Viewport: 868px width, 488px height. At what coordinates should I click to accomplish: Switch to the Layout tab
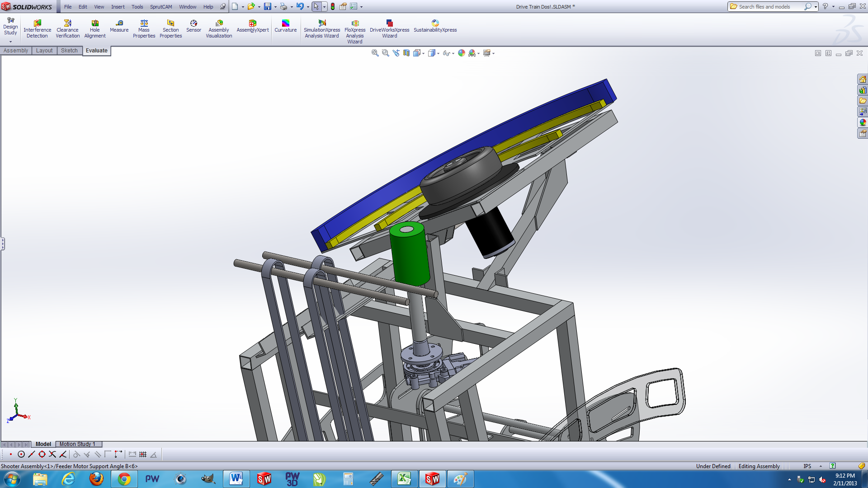coord(44,51)
